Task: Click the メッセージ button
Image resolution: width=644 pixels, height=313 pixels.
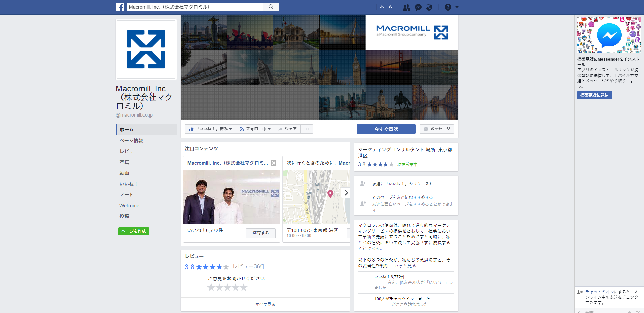Action: pos(437,129)
